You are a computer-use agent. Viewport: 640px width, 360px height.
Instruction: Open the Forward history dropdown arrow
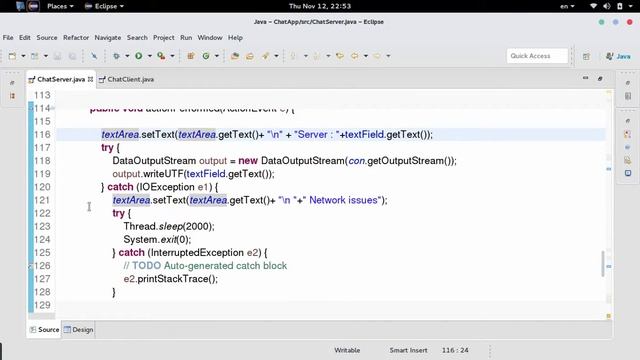point(388,56)
